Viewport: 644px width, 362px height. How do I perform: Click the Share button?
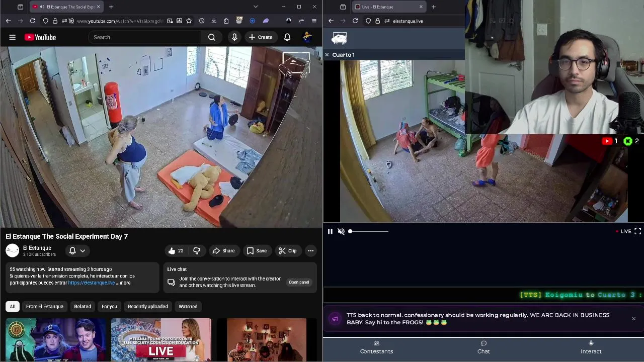(223, 250)
